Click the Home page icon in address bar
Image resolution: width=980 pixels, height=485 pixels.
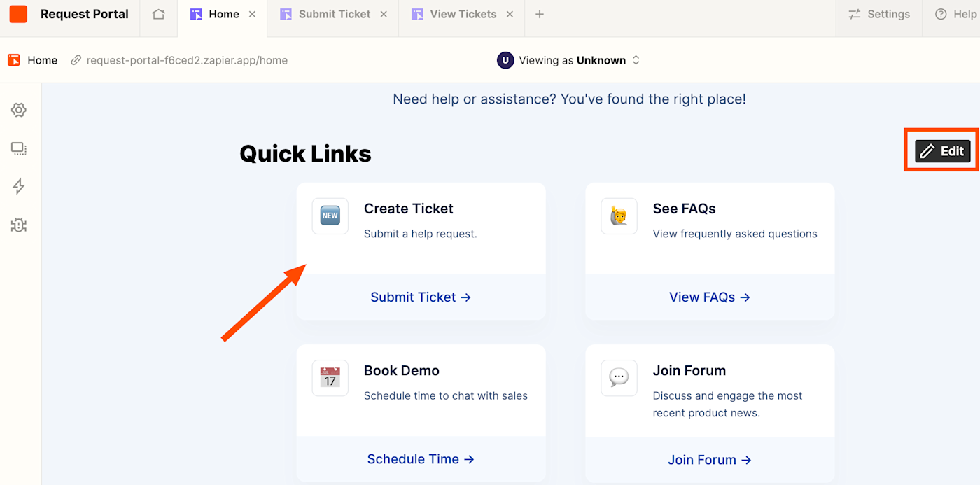(14, 60)
